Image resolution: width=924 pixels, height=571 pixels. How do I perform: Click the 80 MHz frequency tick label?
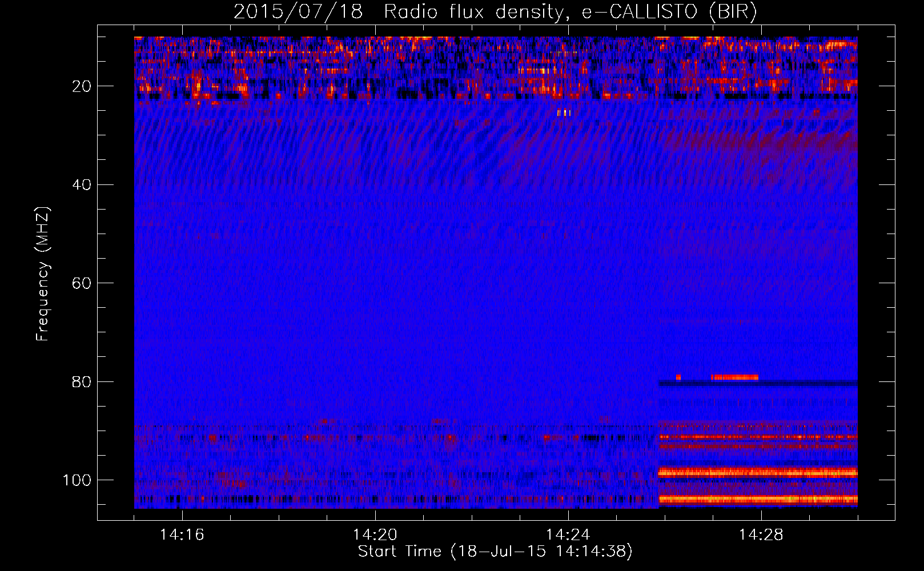82,381
